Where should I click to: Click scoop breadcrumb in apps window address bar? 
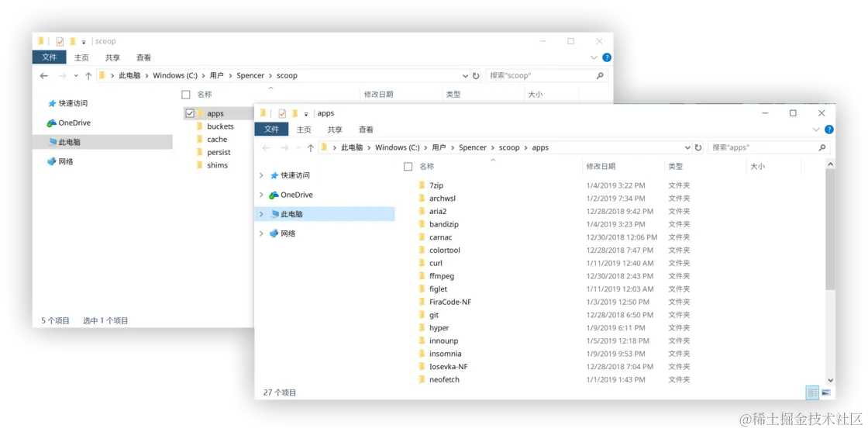[x=509, y=148]
